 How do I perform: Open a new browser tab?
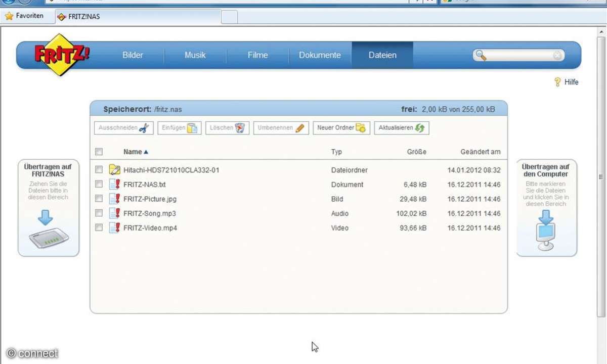click(x=229, y=17)
